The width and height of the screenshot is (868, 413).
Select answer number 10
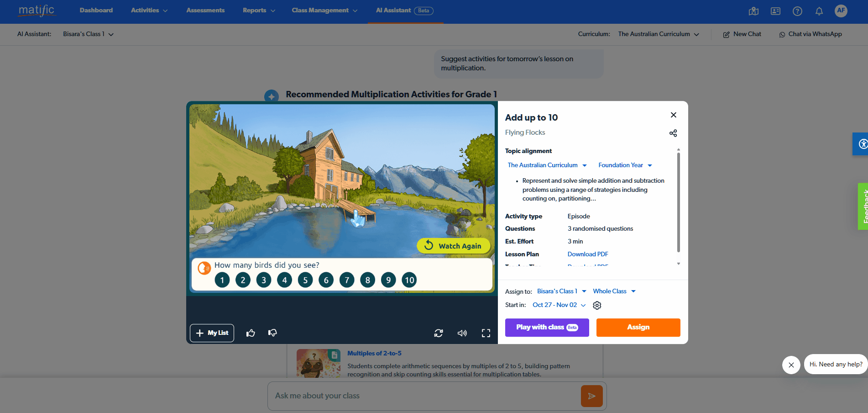click(409, 280)
